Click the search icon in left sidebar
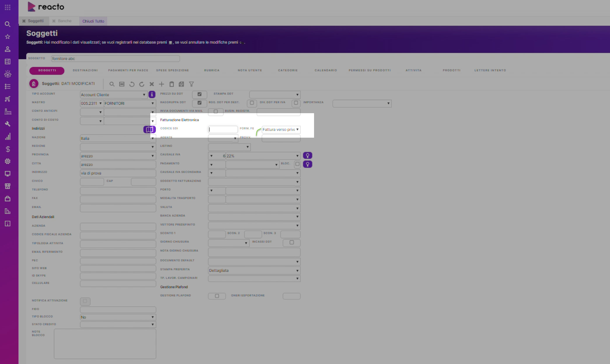Viewport: 610px width, 364px height. pos(8,24)
